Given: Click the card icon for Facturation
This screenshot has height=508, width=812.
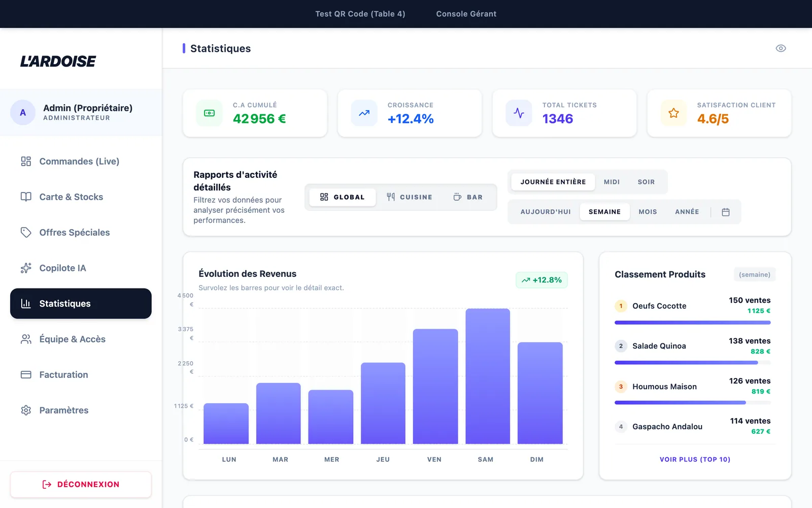Looking at the screenshot, I should click(x=26, y=374).
